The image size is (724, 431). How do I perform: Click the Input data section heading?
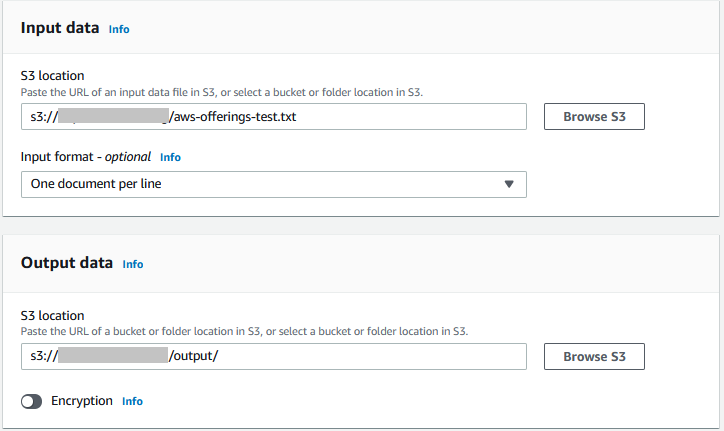(60, 29)
